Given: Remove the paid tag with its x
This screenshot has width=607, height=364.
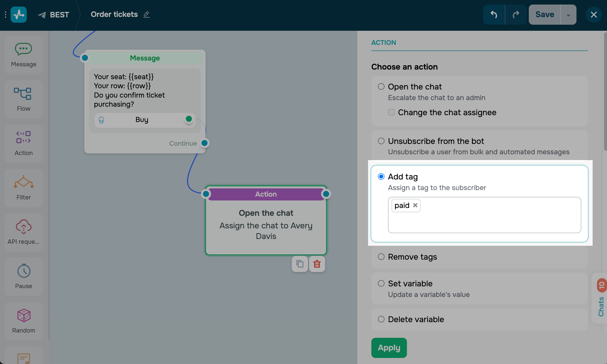Looking at the screenshot, I should point(415,205).
